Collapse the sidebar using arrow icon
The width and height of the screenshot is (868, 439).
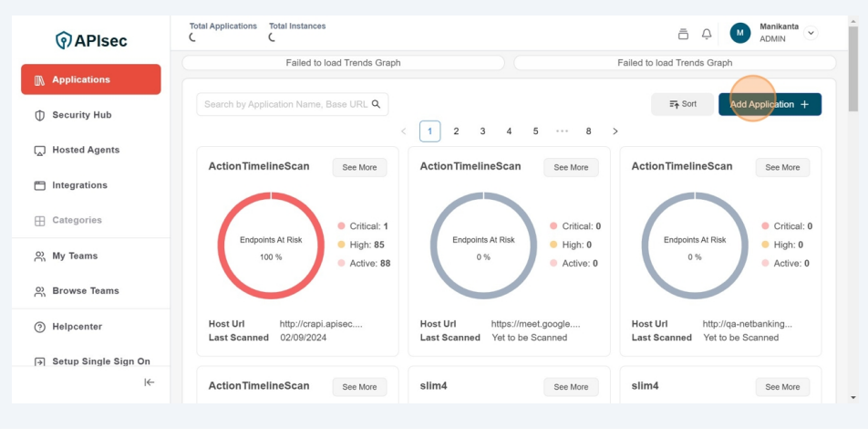coord(150,382)
